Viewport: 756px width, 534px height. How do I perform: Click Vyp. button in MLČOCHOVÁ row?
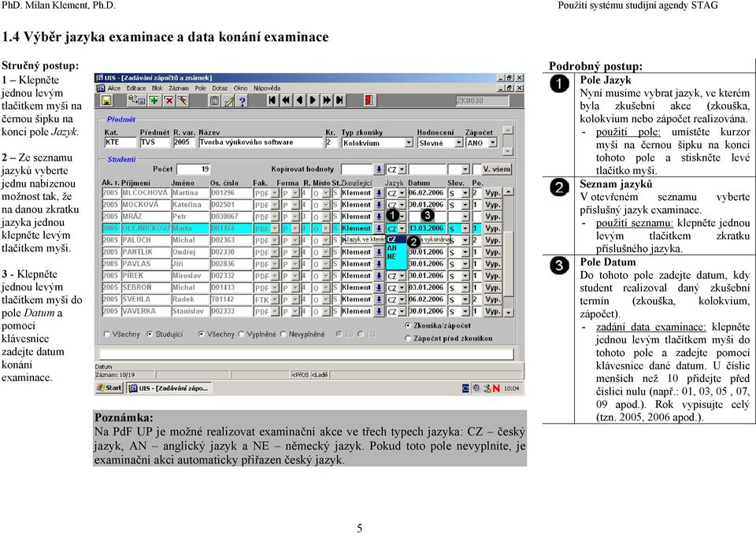492,193
